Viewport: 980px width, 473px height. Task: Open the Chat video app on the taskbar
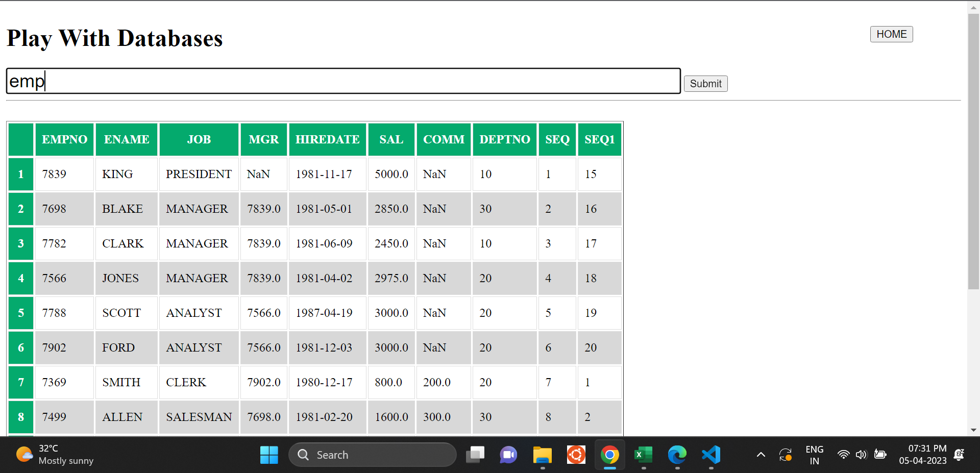(x=508, y=455)
